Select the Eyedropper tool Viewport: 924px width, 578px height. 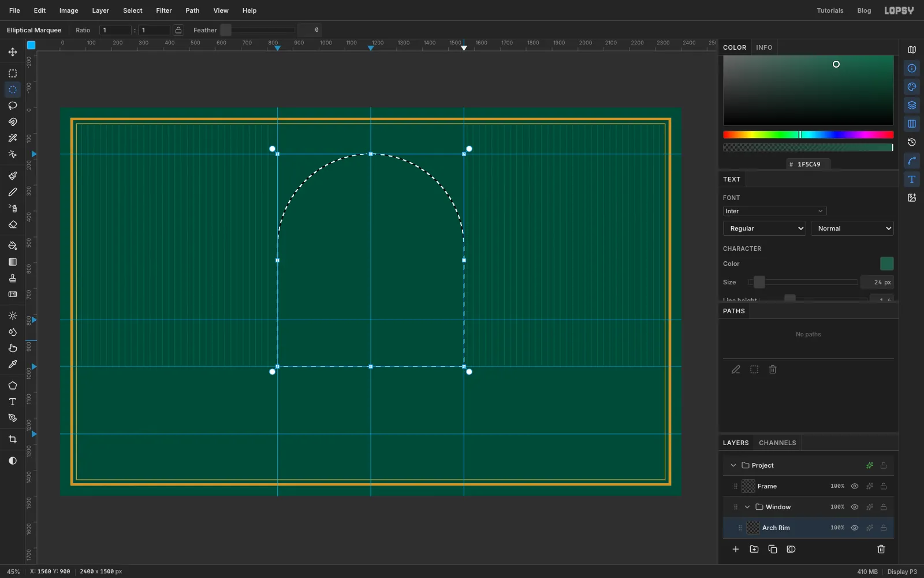(x=13, y=364)
